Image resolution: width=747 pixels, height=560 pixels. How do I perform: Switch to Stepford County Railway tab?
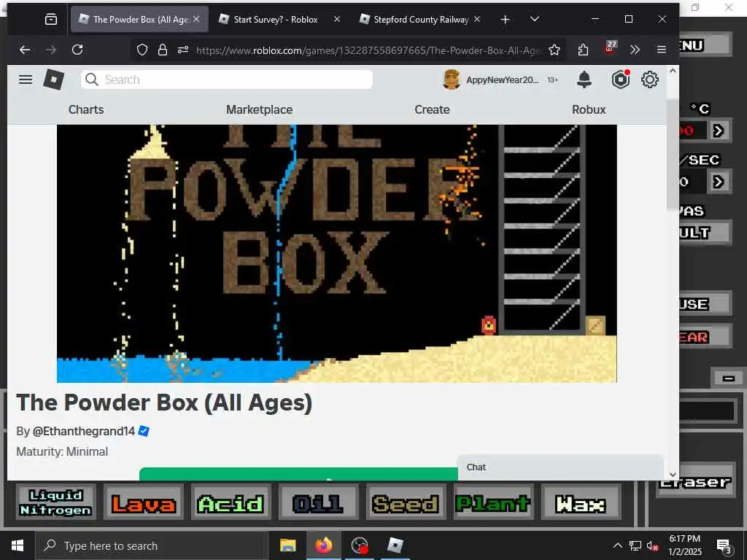[414, 20]
